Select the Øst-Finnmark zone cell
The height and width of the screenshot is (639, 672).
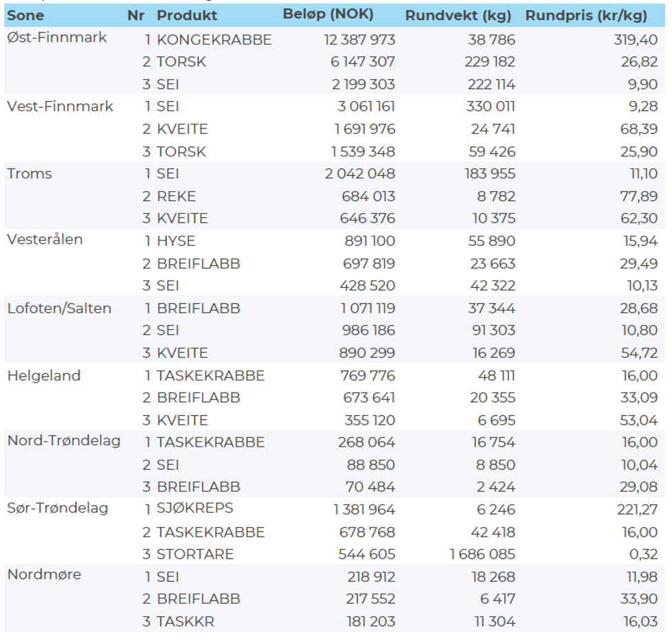tap(57, 37)
